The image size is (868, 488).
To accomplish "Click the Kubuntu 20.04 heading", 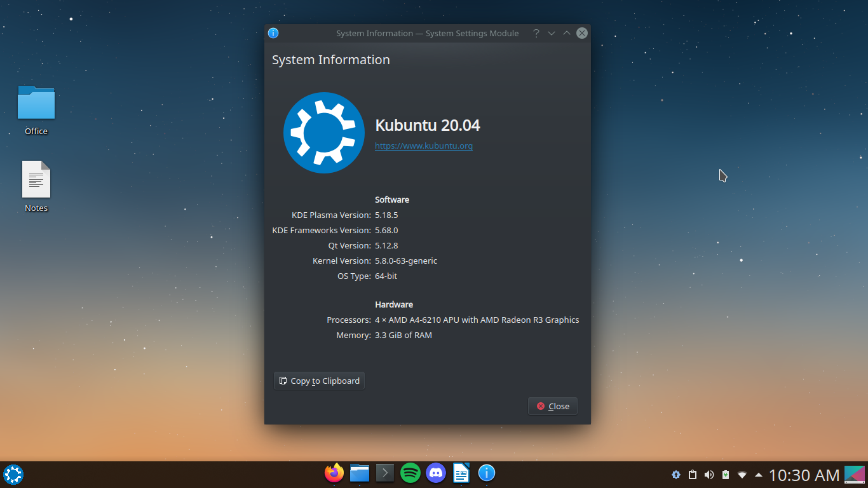I will (x=428, y=125).
